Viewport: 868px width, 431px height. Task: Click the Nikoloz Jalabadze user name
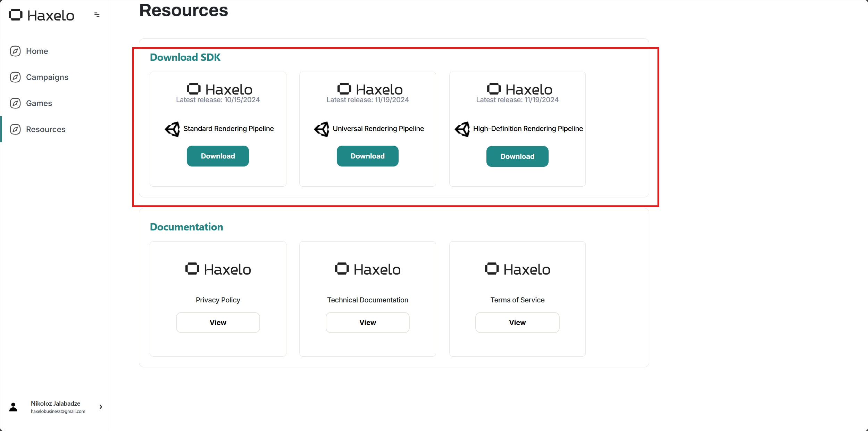tap(56, 403)
